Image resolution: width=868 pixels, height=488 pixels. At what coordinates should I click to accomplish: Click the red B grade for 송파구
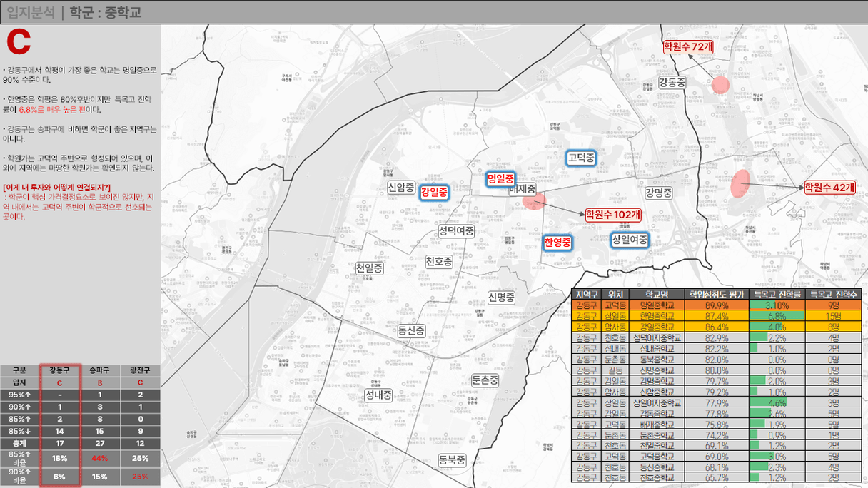pos(100,382)
